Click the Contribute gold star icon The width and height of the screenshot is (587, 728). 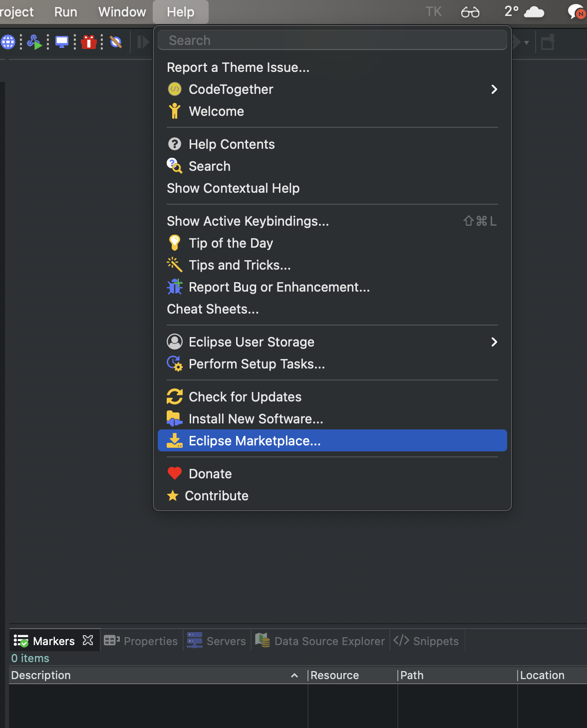point(173,495)
